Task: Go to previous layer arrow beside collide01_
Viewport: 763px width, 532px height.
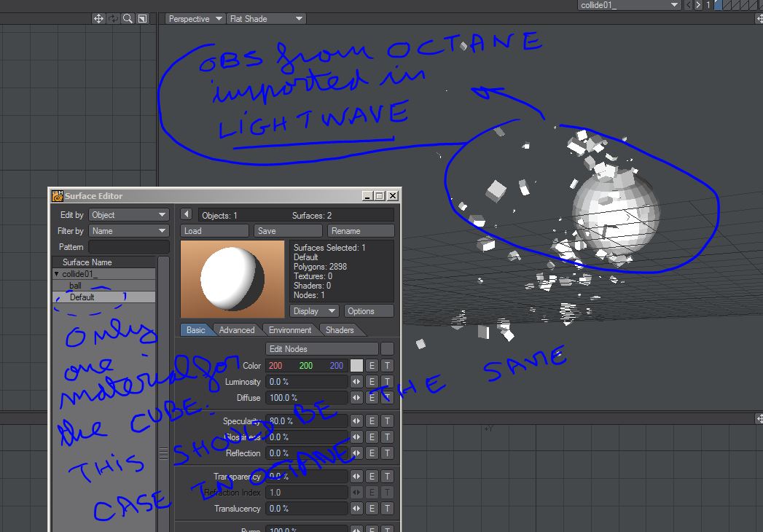Action: 688,5
